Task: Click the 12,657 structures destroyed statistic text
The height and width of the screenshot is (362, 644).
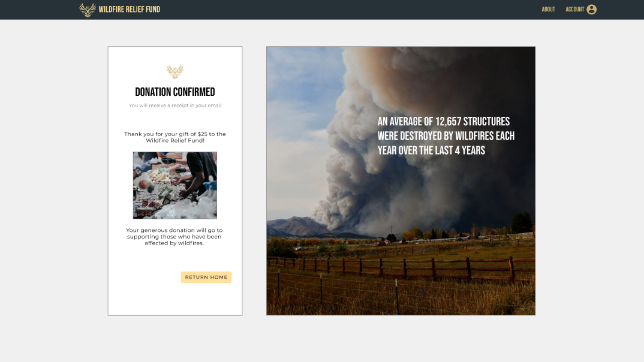Action: (x=446, y=136)
